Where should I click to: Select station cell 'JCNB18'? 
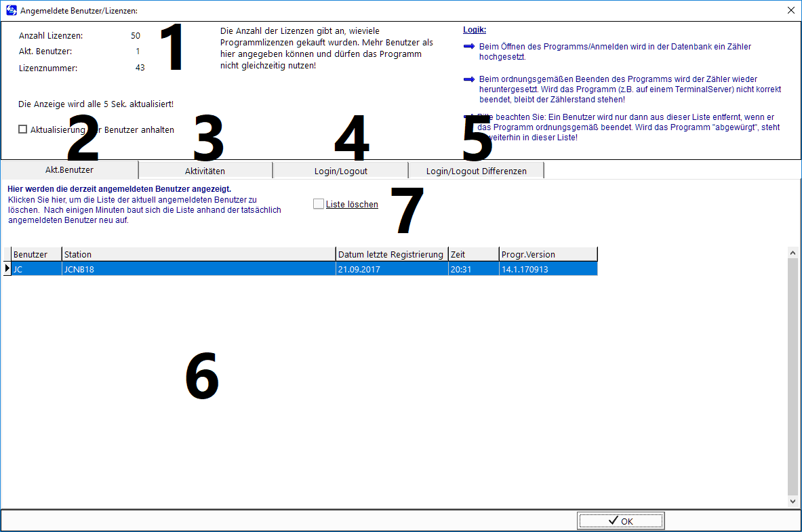[199, 269]
